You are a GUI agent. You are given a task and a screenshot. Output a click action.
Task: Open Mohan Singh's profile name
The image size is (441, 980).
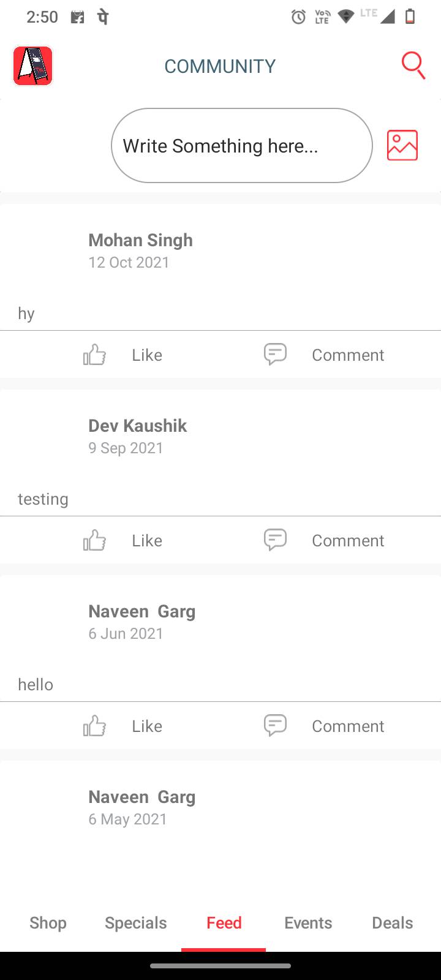click(x=140, y=240)
